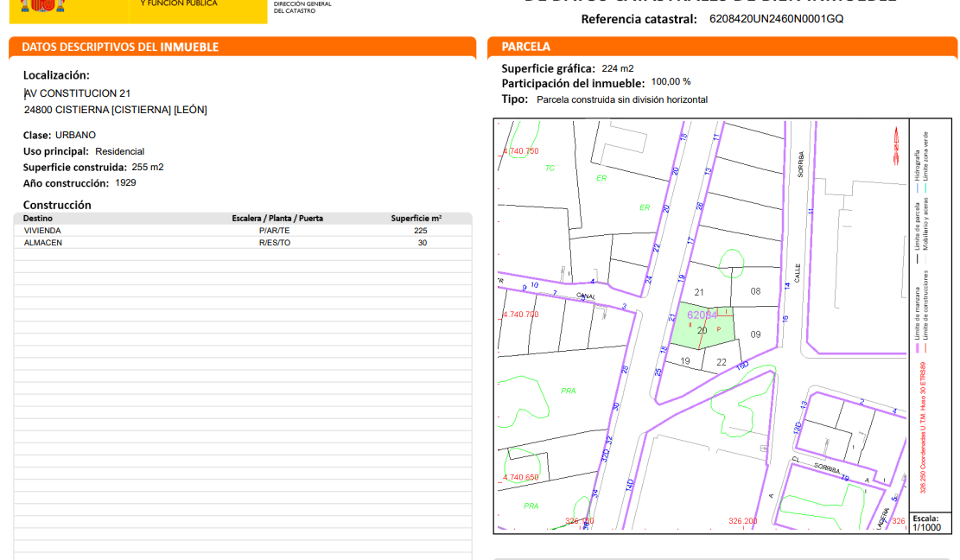Click the 'Superficie gráfica:' label

click(548, 68)
